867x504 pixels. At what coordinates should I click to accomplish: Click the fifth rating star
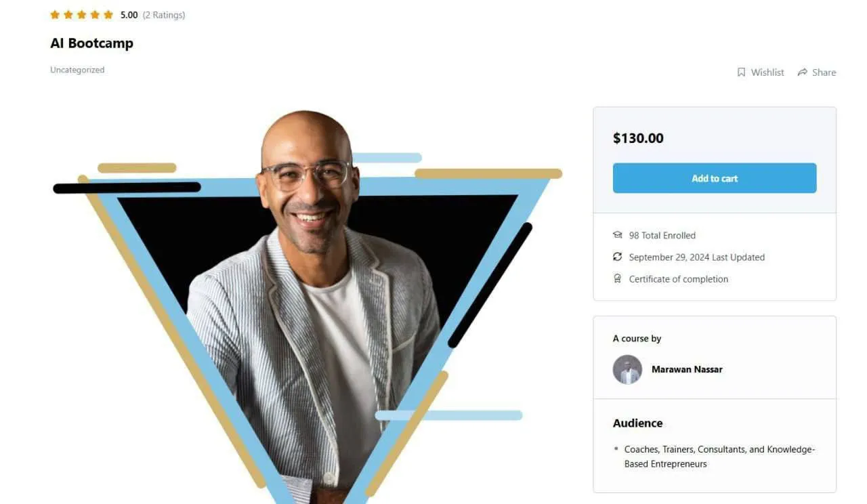108,14
